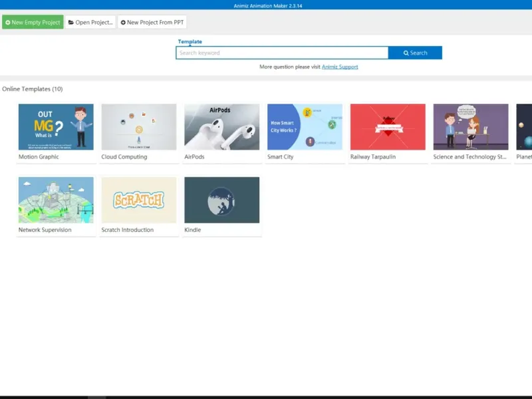Click the Online Templates (10) heading
Viewport: 532px width, 399px height.
click(x=32, y=89)
